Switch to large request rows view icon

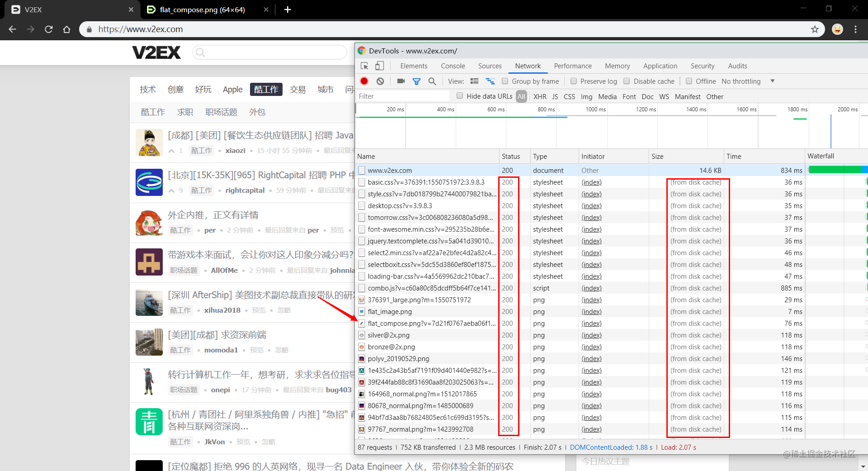coord(474,81)
